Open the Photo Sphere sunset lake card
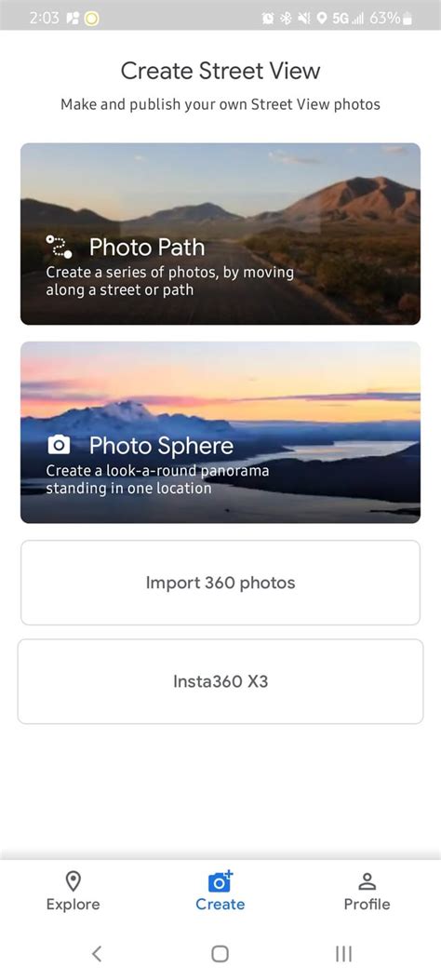This screenshot has height=980, width=441. click(220, 433)
